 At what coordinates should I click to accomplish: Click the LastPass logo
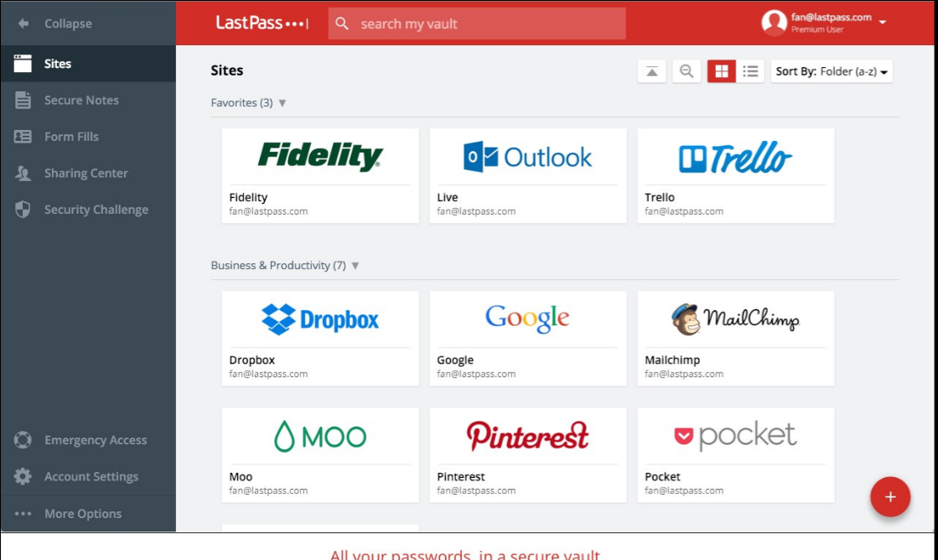coord(262,23)
